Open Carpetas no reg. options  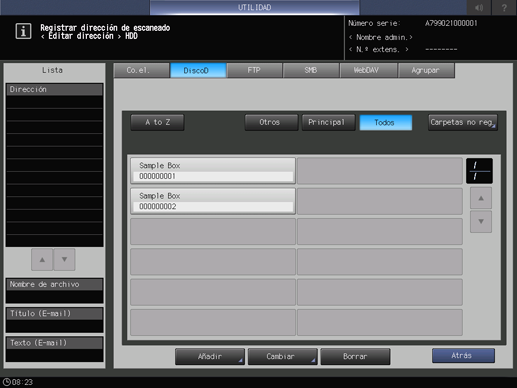pyautogui.click(x=463, y=122)
